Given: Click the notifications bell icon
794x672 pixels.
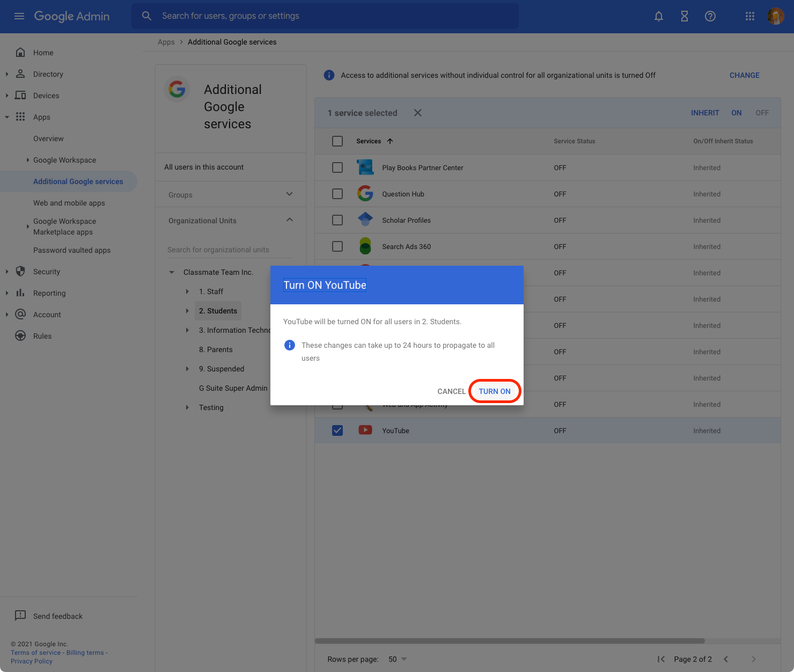Looking at the screenshot, I should pyautogui.click(x=659, y=16).
